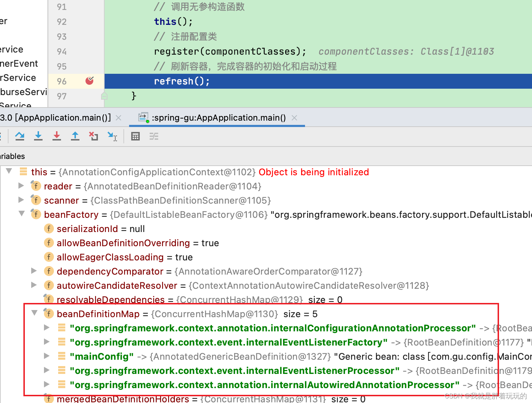Click the Trace Current Stream Chain icon
Viewport: 532px width, 403px height.
(x=154, y=136)
